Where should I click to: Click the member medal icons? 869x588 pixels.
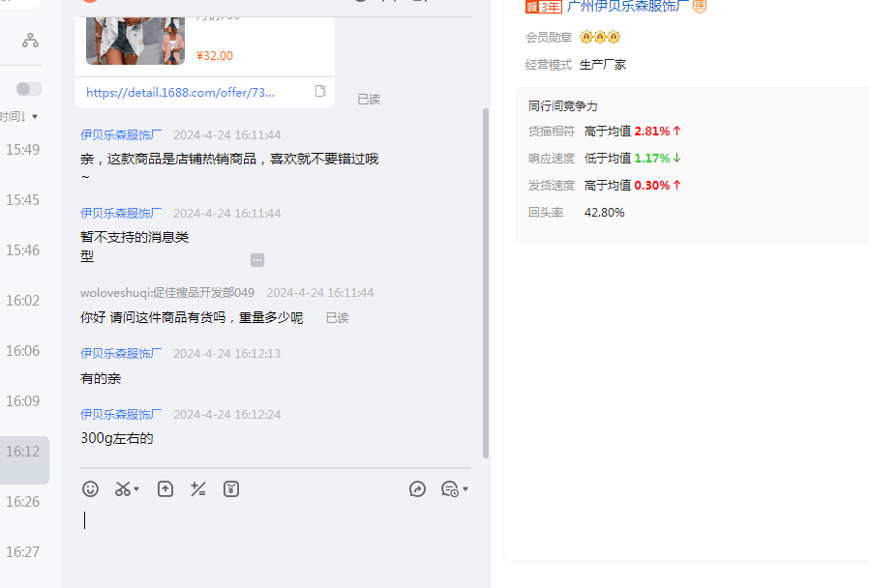point(600,37)
